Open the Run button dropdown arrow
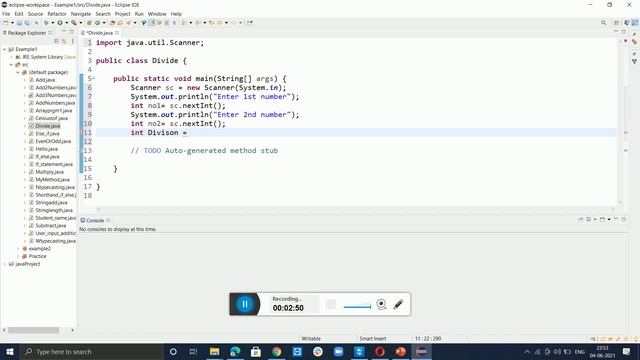The image size is (640, 360). (66, 23)
